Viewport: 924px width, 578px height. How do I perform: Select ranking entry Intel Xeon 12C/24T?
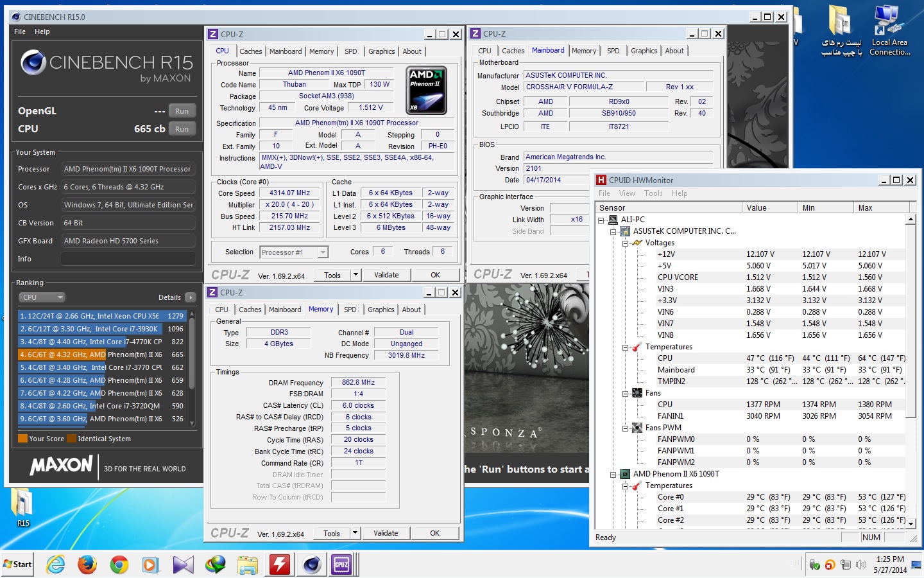[x=102, y=316]
